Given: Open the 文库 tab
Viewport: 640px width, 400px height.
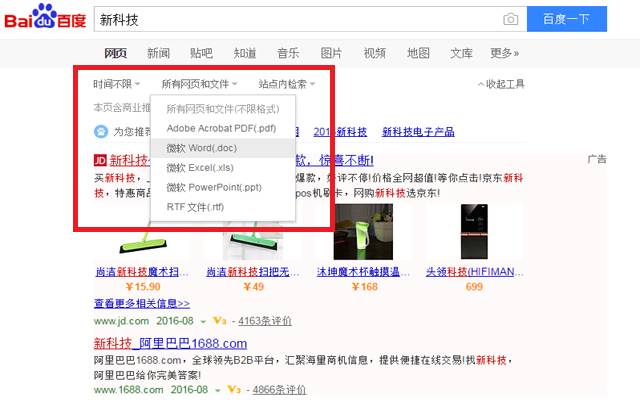Looking at the screenshot, I should (x=462, y=53).
